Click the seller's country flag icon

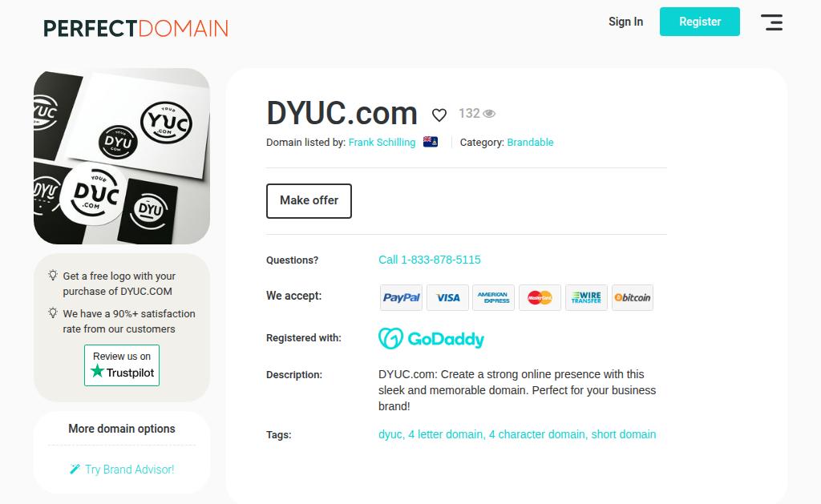pyautogui.click(x=431, y=141)
